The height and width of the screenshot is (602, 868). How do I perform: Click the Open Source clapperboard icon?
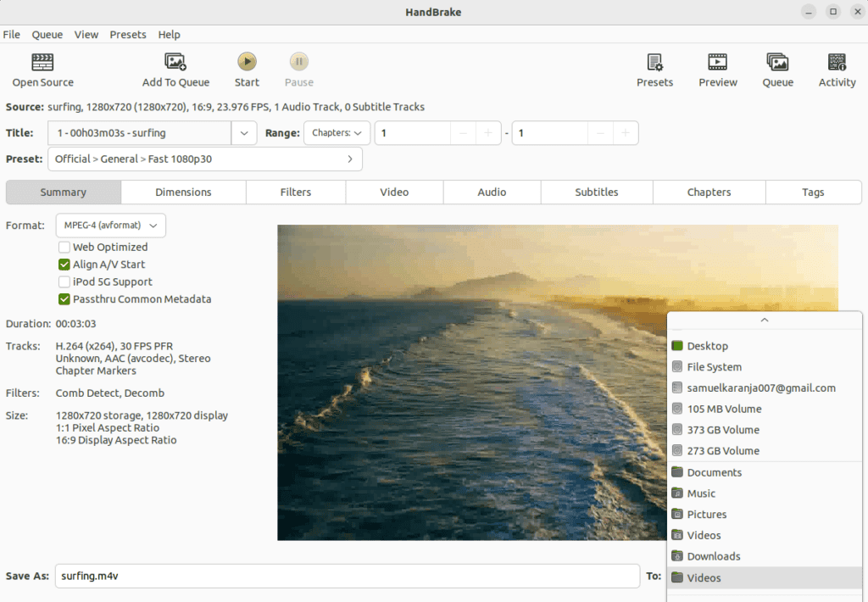click(x=42, y=62)
